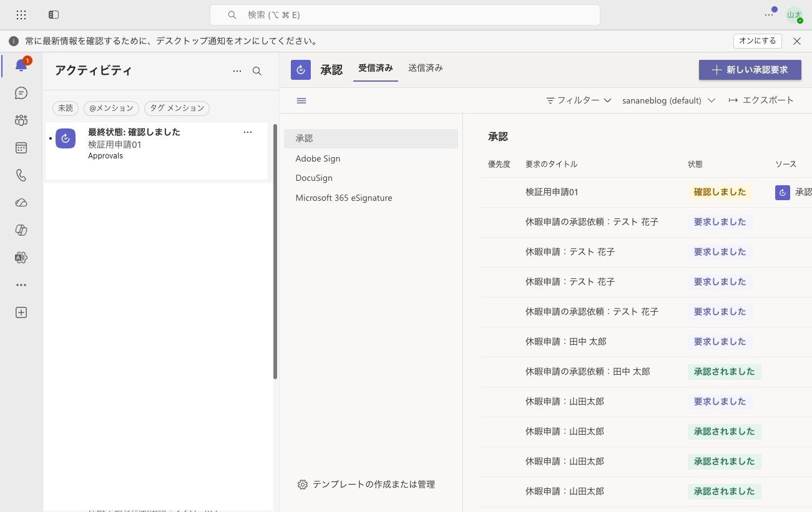Switch to the 受信済み tab
Image resolution: width=812 pixels, height=512 pixels.
(376, 68)
